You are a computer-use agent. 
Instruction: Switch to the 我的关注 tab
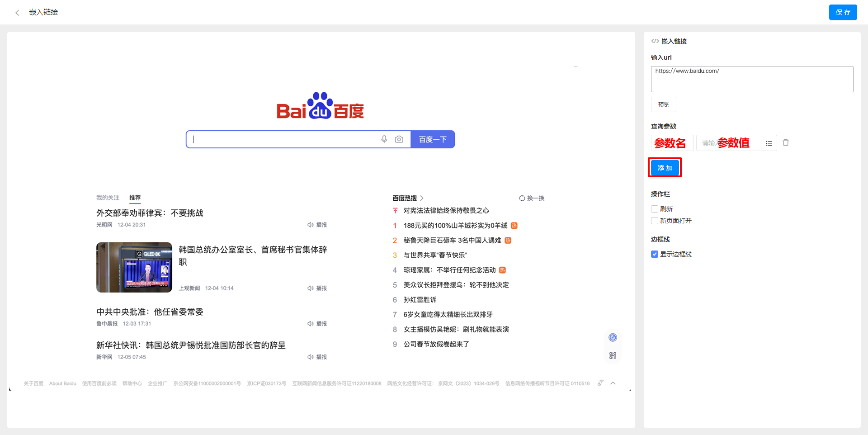(108, 198)
